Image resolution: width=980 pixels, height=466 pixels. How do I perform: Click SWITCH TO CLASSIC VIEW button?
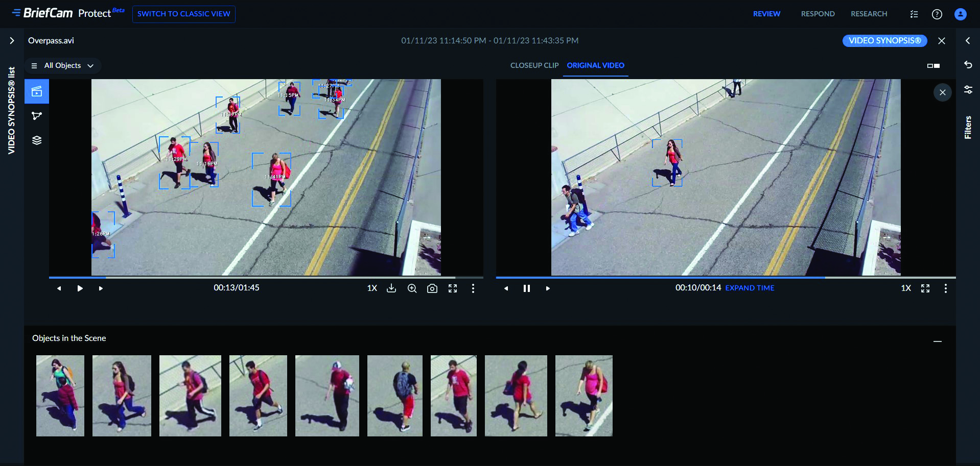tap(183, 14)
